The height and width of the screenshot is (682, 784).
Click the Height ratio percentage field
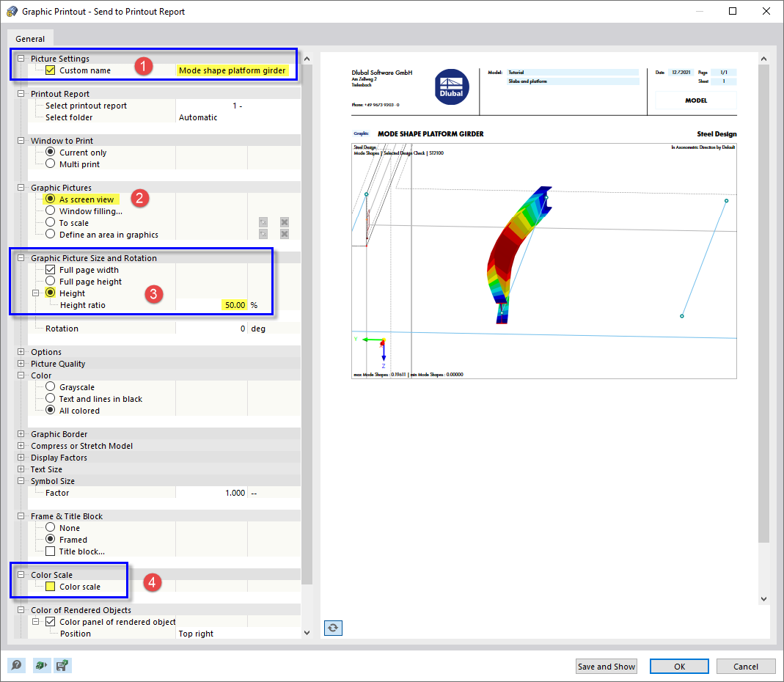point(233,304)
